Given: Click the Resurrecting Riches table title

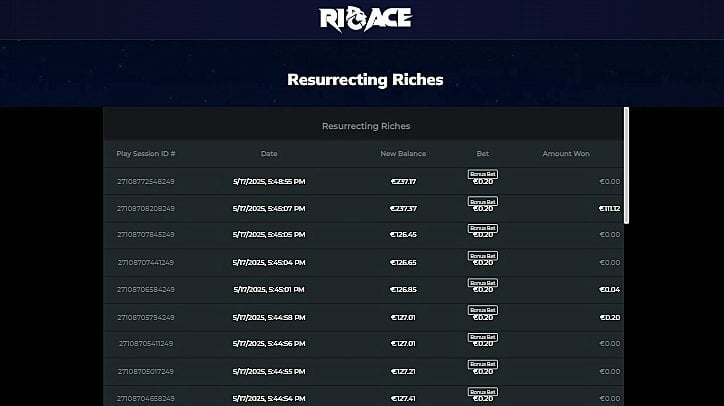Looking at the screenshot, I should [366, 126].
